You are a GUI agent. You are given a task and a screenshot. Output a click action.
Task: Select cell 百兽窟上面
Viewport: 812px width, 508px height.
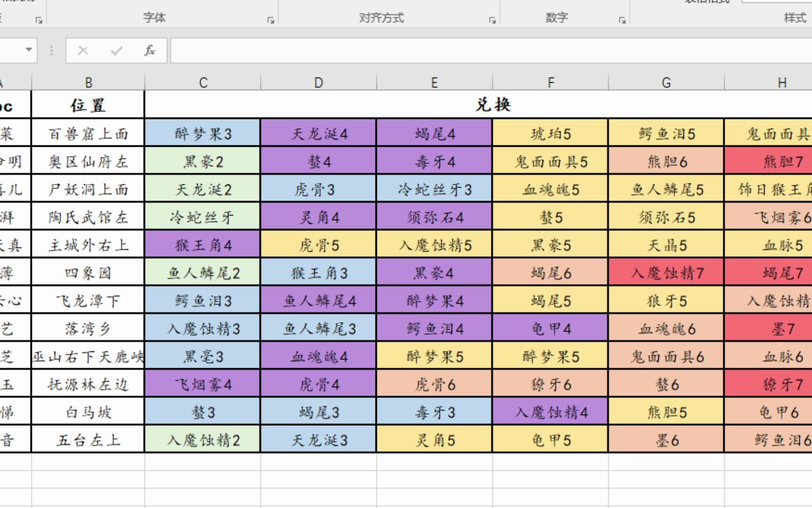pos(88,134)
